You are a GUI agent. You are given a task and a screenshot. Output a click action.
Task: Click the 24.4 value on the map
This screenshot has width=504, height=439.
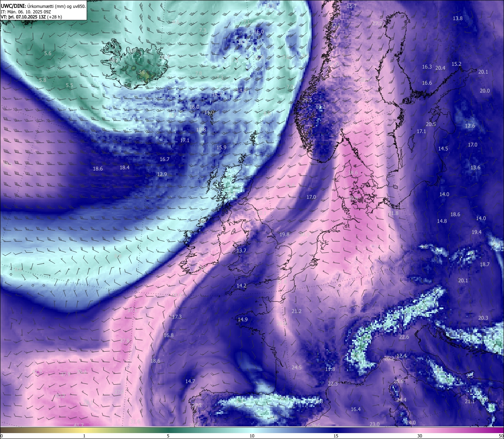coord(401,400)
